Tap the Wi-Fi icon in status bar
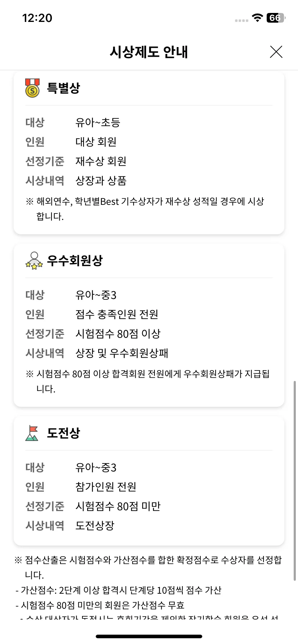The image size is (298, 644). [x=257, y=18]
